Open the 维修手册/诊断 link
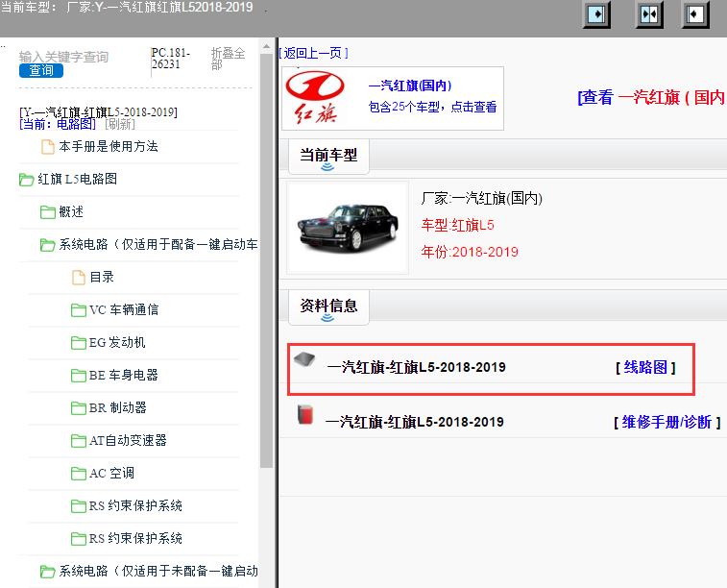Viewport: 727px width, 588px height. (666, 423)
